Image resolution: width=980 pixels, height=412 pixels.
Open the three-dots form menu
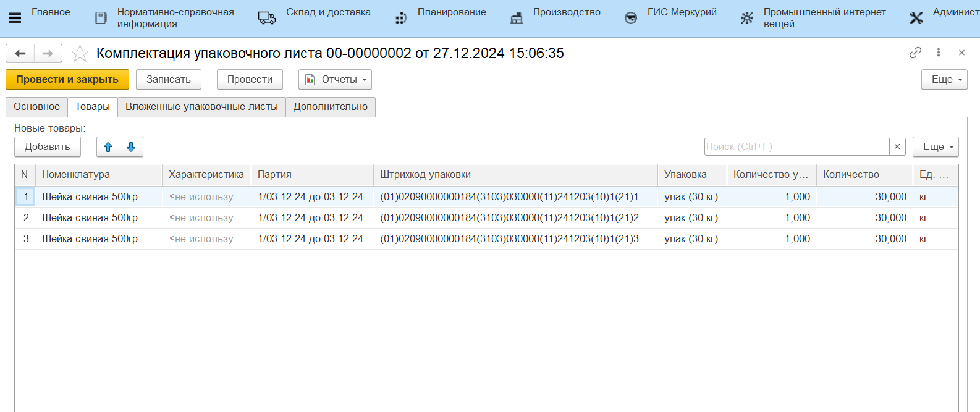click(939, 53)
